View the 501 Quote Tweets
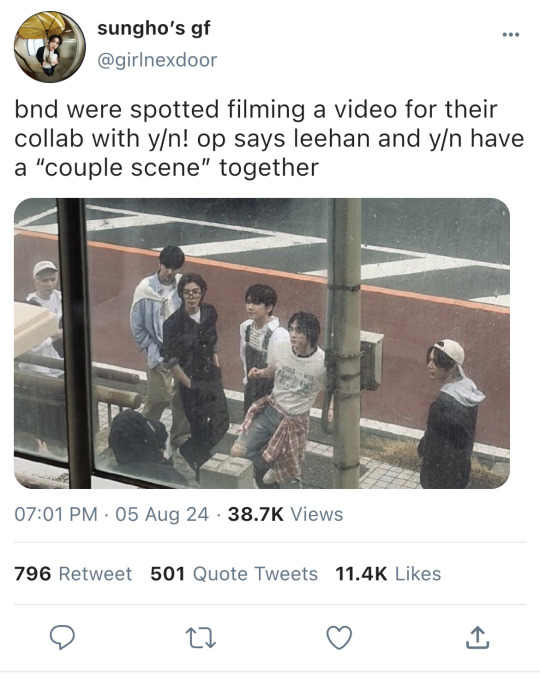 coord(234,574)
